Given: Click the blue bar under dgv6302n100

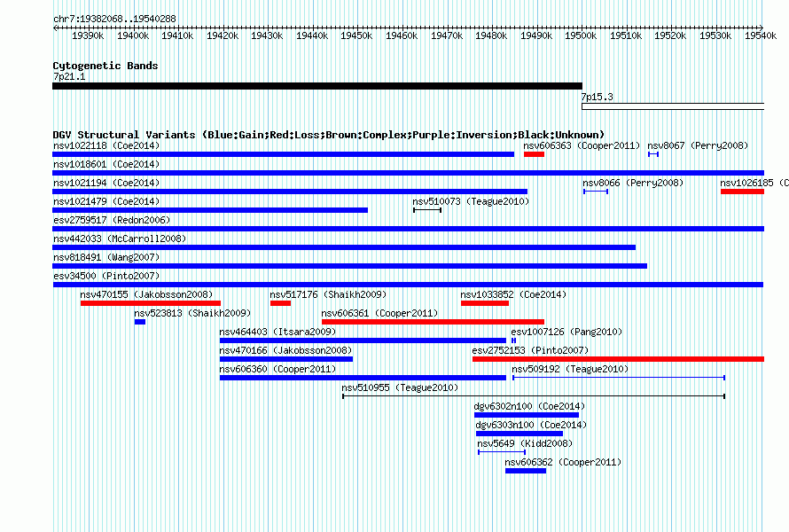Looking at the screenshot, I should click(x=527, y=415).
